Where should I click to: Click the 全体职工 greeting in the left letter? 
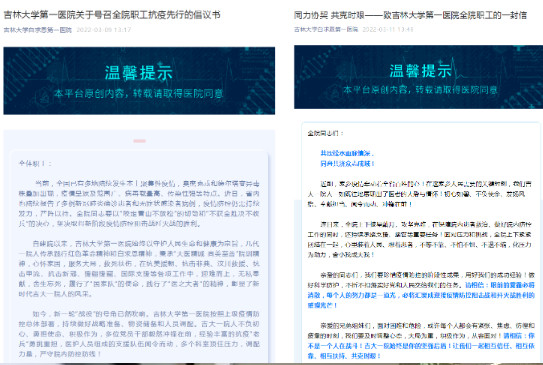tap(35, 163)
